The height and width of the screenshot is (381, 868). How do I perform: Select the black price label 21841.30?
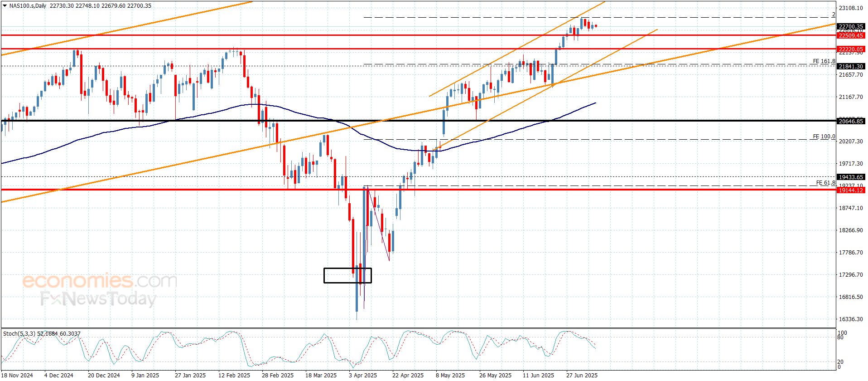point(851,66)
